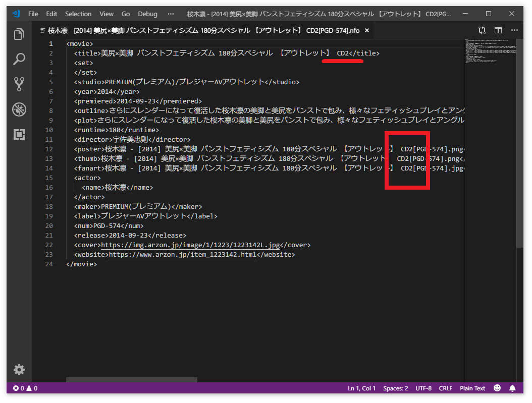Click the Open Changes compare icon
Screen dimensions: 532x403
(x=482, y=30)
